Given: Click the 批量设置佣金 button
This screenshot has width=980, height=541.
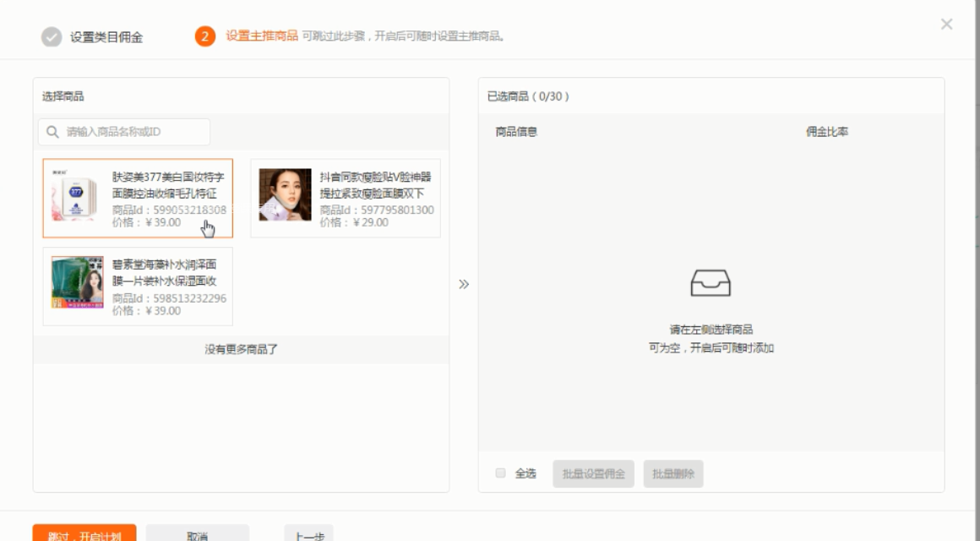Looking at the screenshot, I should coord(593,473).
